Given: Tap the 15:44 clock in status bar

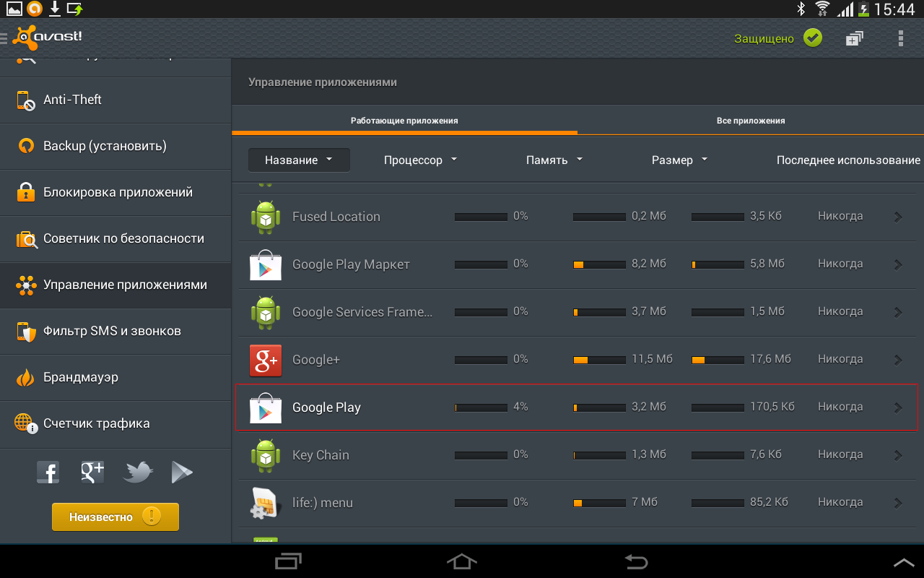Looking at the screenshot, I should (894, 9).
